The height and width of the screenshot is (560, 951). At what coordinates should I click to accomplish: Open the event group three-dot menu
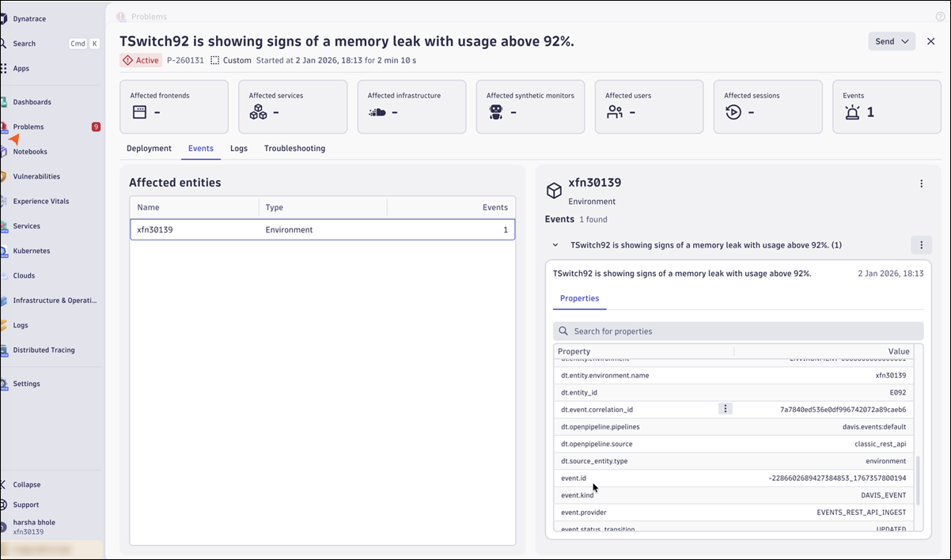click(921, 245)
